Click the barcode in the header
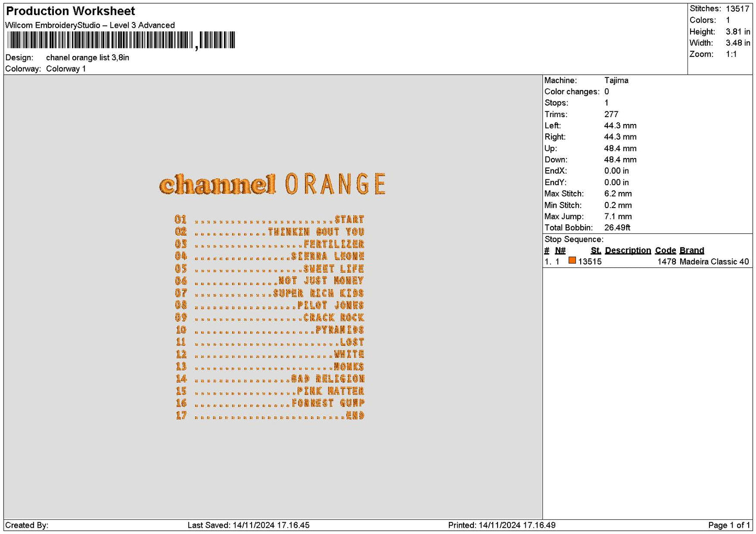The image size is (756, 534). tap(121, 40)
